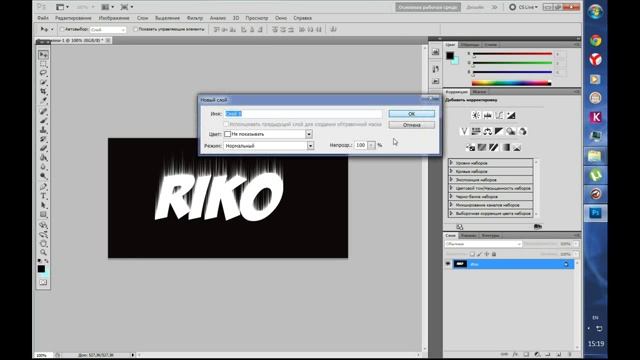
Task: Toggle visibility eye of the layer
Action: click(x=448, y=264)
